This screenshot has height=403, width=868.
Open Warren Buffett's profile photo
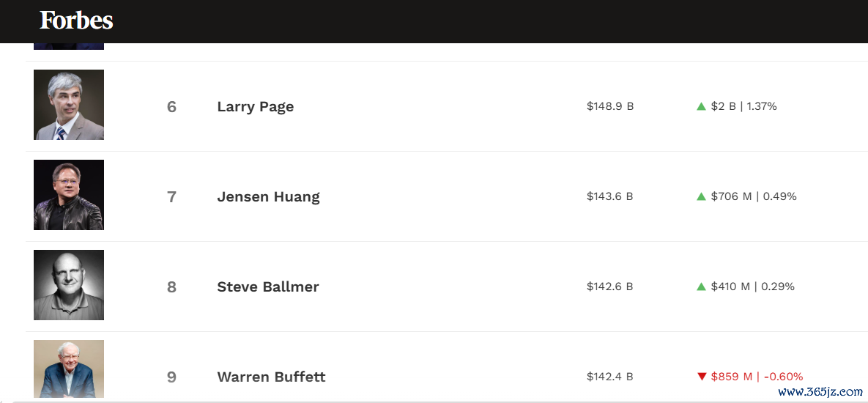point(69,369)
